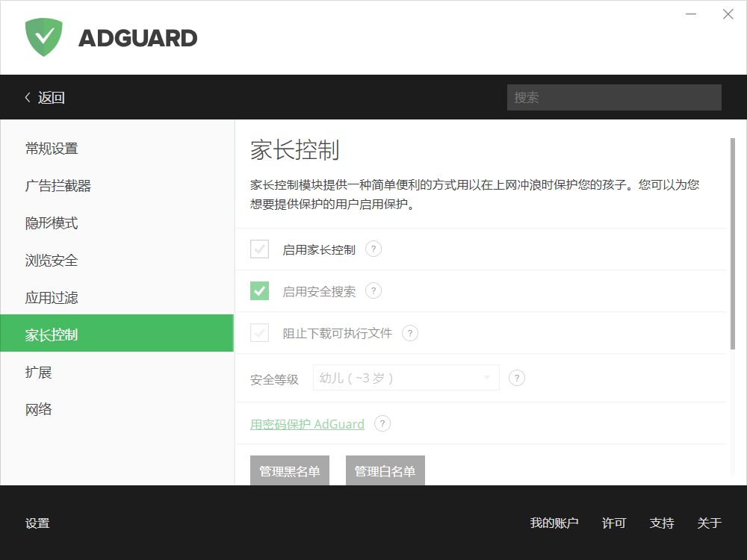Focus the 搜索 input field
The image size is (747, 560).
tap(614, 98)
